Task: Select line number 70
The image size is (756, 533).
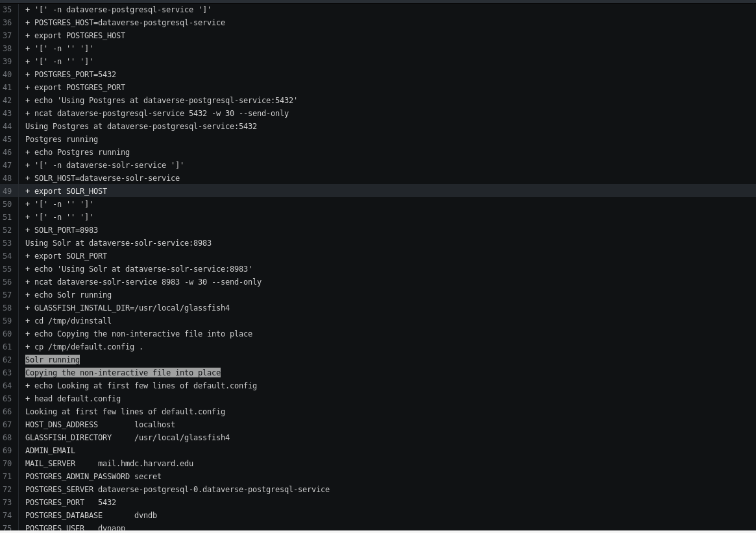Action: point(6,464)
